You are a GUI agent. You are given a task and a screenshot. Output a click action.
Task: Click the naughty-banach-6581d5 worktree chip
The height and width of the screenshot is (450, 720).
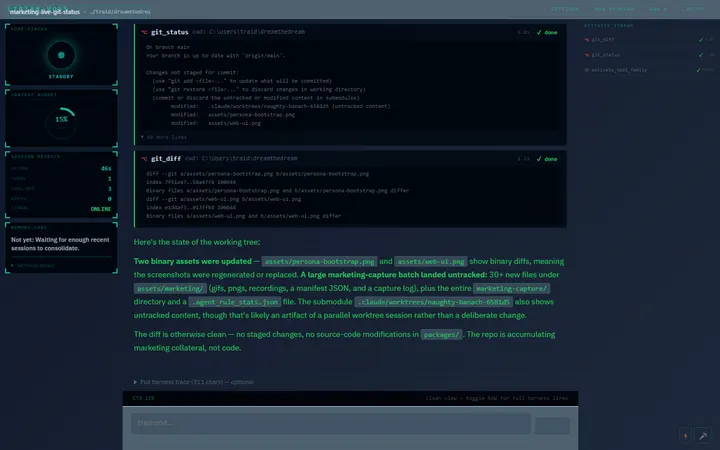pyautogui.click(x=433, y=302)
